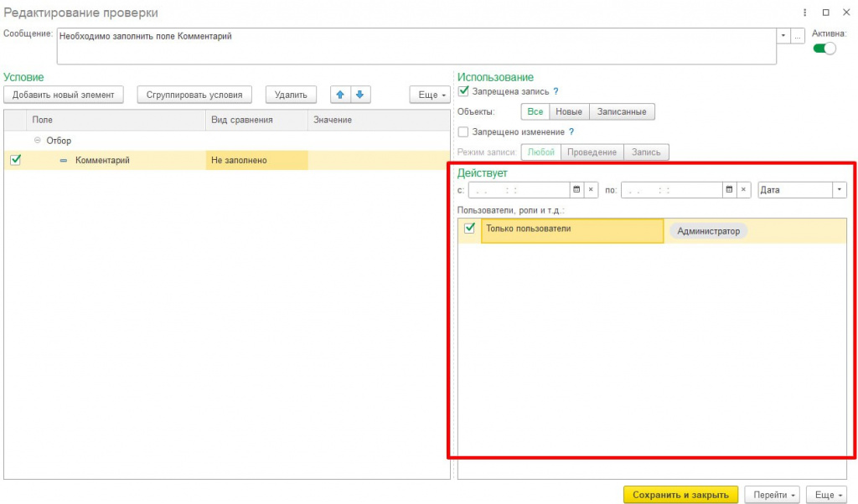Viewport: 858px width, 504px height.
Task: Toggle the Активна switch
Action: [x=824, y=49]
